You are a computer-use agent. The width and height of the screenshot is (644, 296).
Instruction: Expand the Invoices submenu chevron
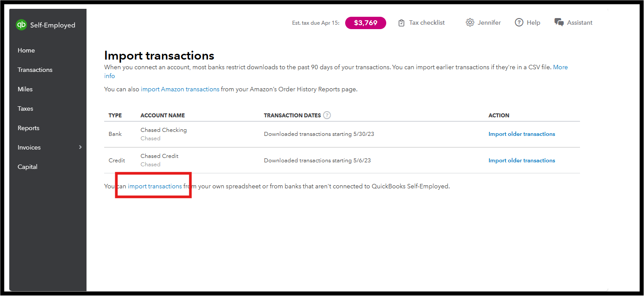[x=80, y=147]
